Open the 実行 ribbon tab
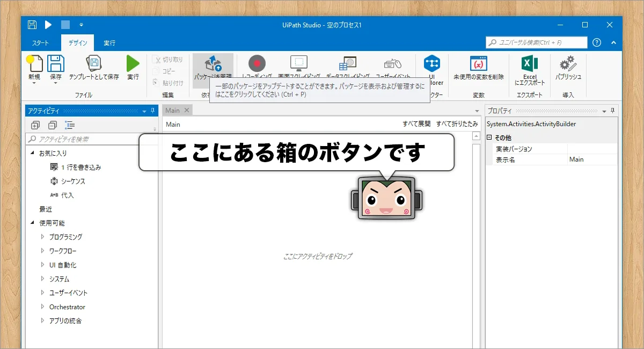644x349 pixels. [109, 43]
